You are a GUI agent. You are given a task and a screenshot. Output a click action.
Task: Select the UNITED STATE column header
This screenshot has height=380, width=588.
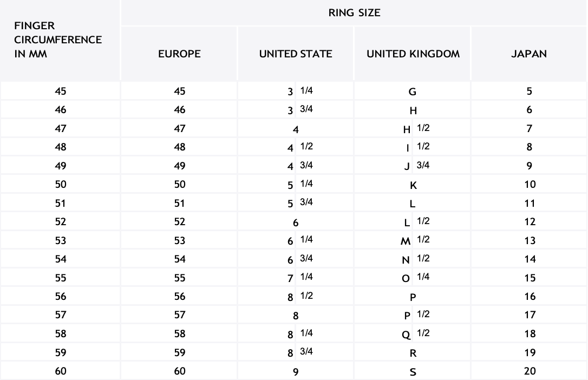296,54
